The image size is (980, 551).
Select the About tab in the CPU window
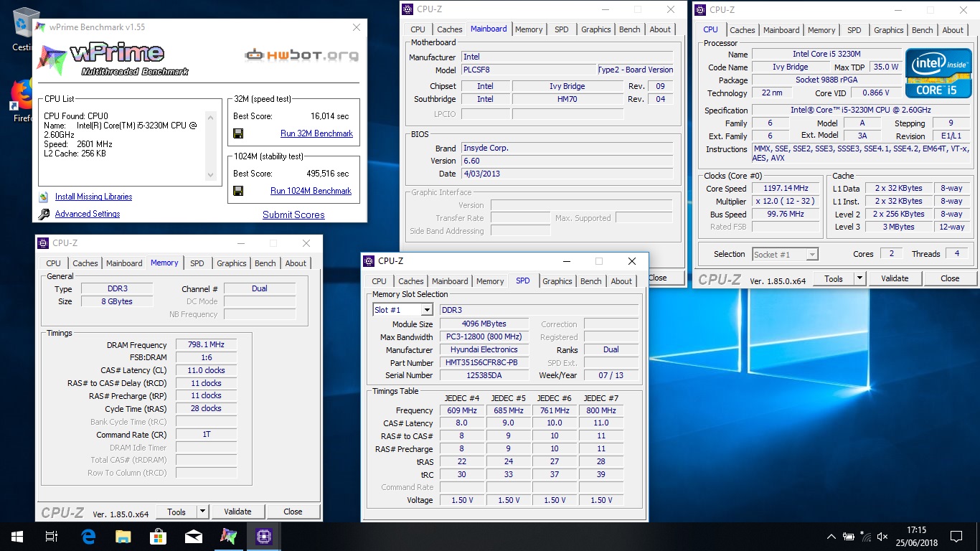tap(953, 30)
